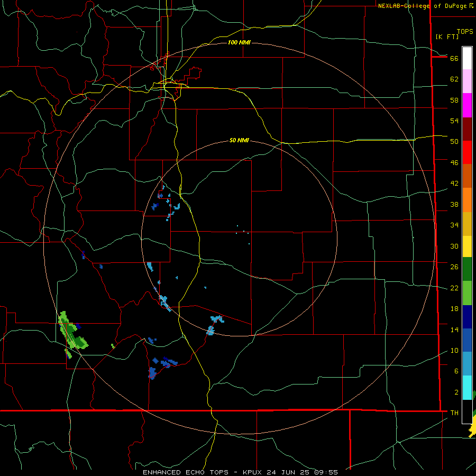
Task: Click the navy blue legend swatch
Action: pyautogui.click(x=467, y=317)
